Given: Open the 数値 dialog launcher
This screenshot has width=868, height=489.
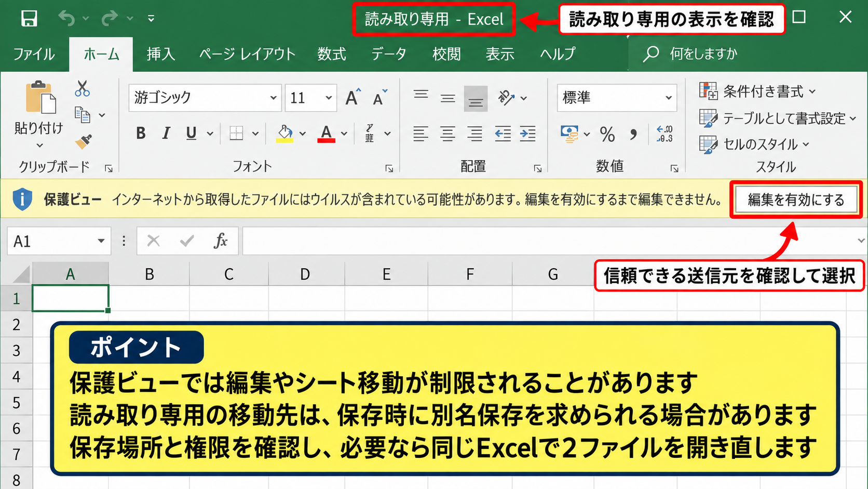Looking at the screenshot, I should click(674, 168).
